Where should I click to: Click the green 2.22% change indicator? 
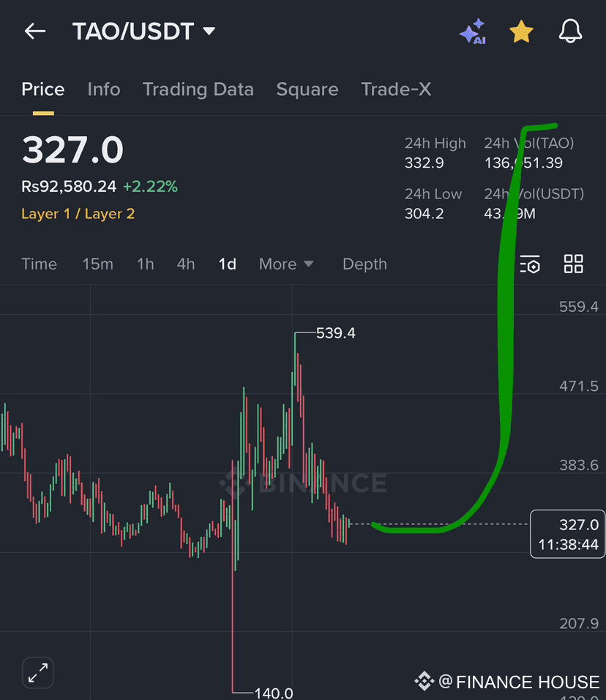click(x=150, y=187)
